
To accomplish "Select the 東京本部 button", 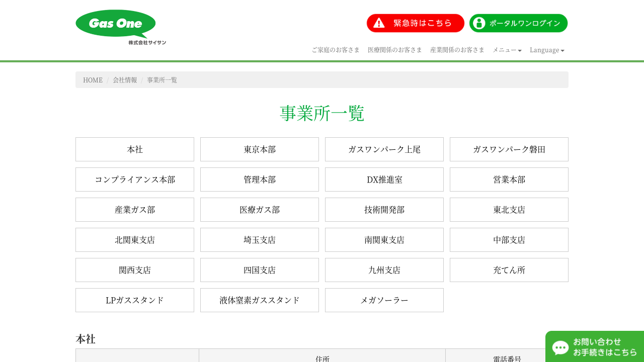I will click(260, 149).
